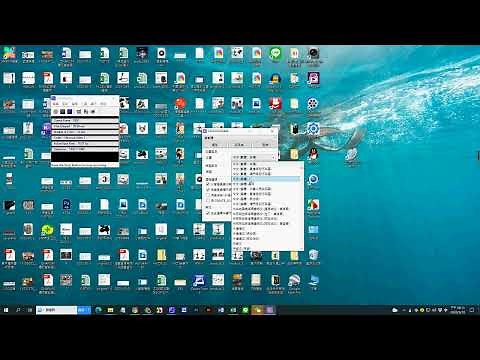480x360 pixels.
Task: Toggle the bottom checkbox in the settings dialog
Action: 208,213
